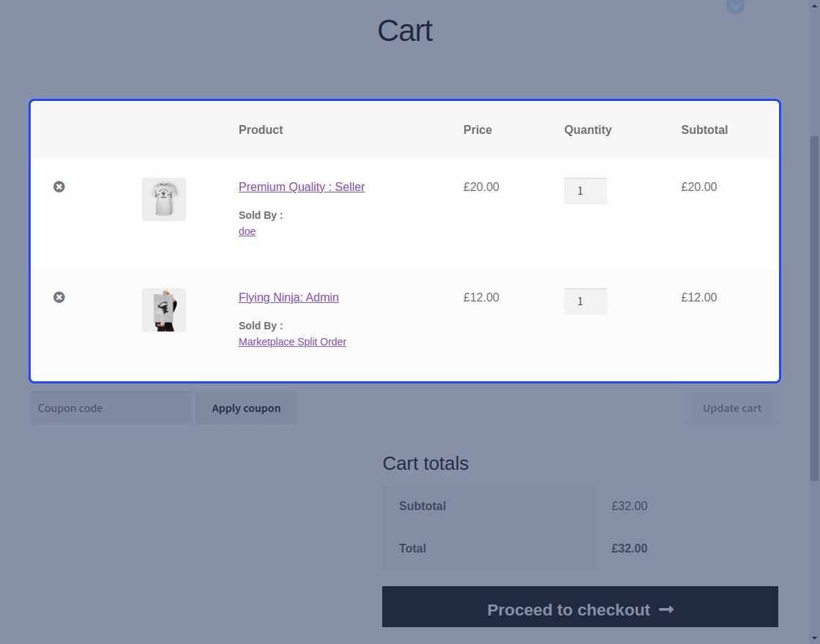820x644 pixels.
Task: Click the shield chevron icon at top
Action: coord(735,7)
